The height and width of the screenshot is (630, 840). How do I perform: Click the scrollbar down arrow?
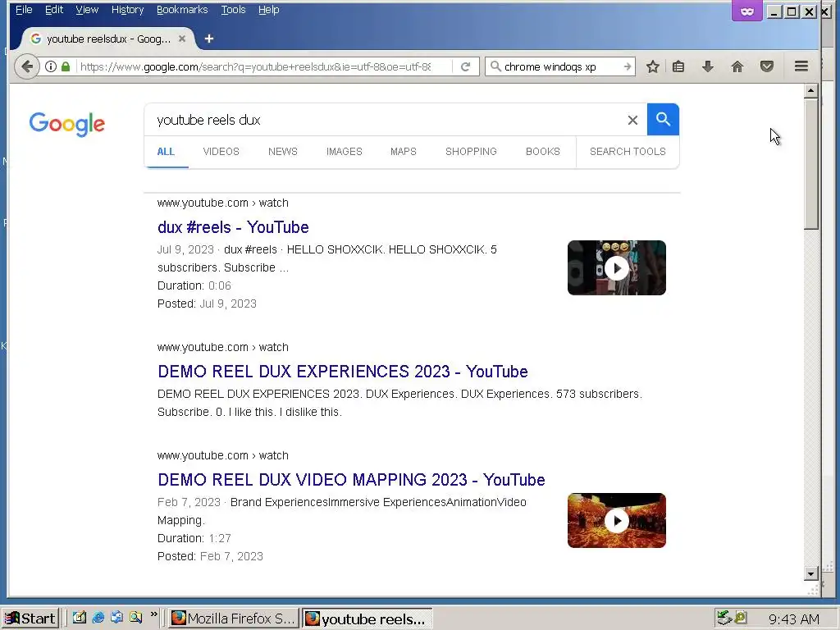pos(810,573)
